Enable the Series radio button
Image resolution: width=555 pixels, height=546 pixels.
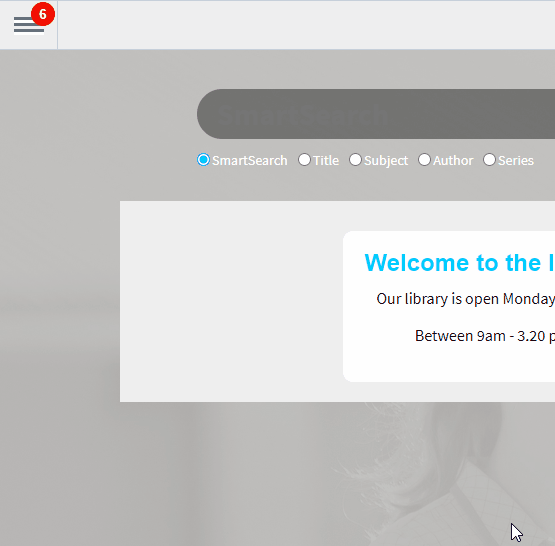point(490,160)
